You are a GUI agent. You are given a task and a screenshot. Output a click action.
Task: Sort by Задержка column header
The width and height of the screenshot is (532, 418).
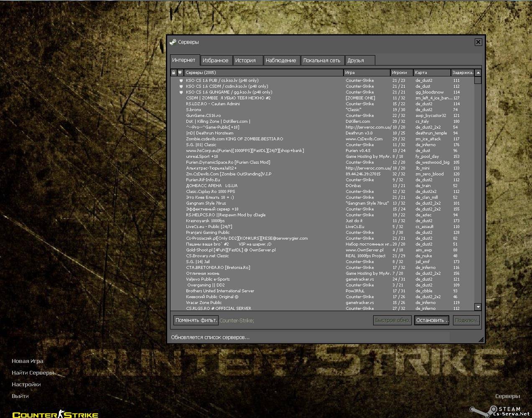pos(463,73)
